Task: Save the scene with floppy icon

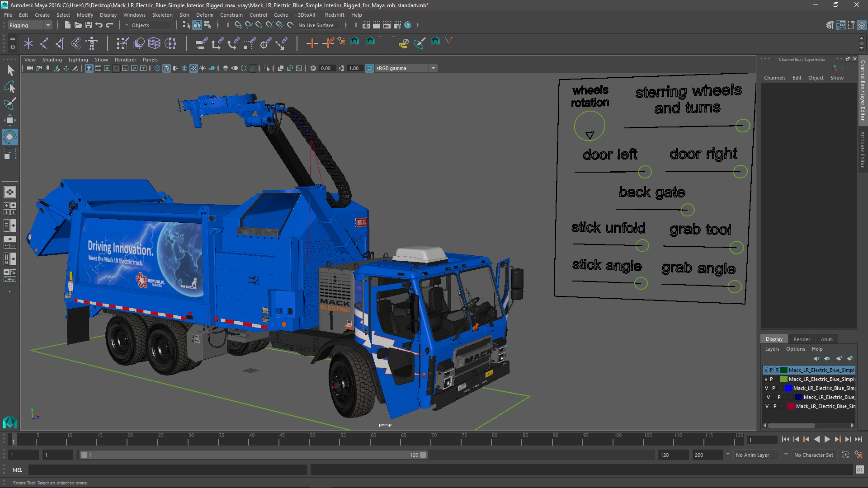Action: tap(89, 25)
